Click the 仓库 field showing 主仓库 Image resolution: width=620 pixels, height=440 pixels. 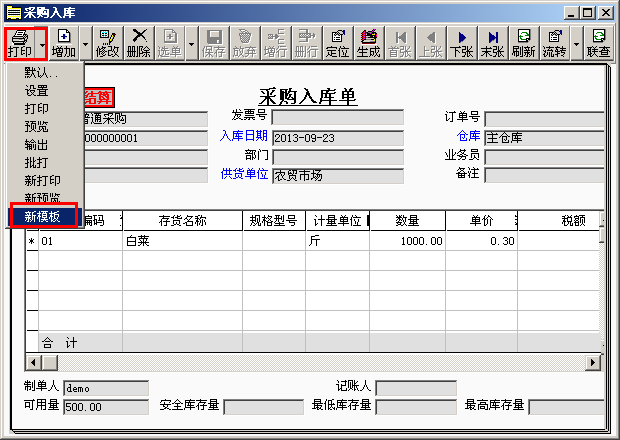(x=545, y=138)
